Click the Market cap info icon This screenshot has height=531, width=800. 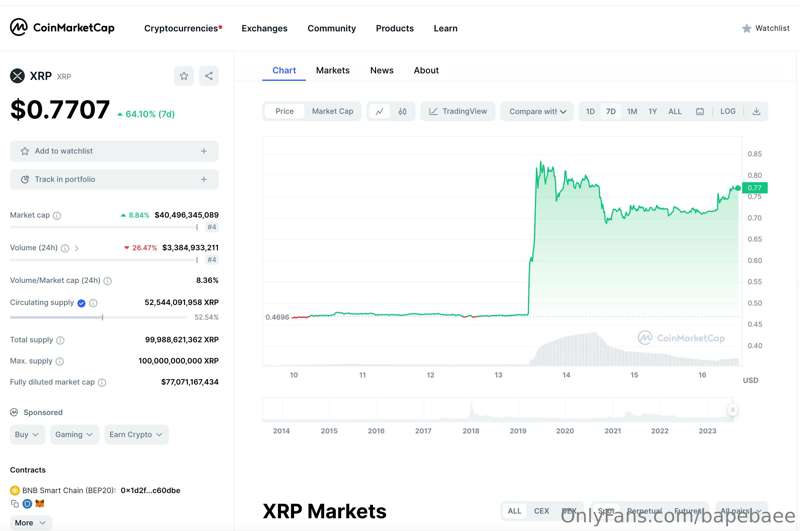tap(57, 215)
